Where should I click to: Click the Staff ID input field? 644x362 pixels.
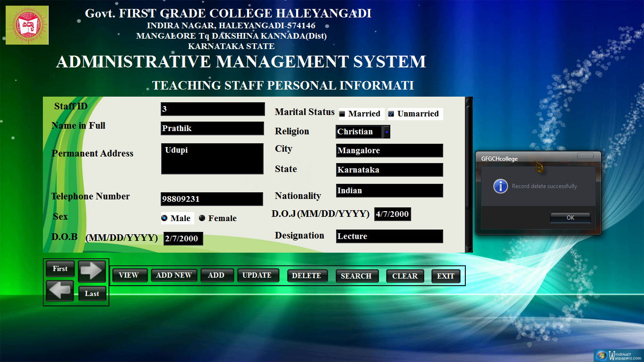[212, 109]
